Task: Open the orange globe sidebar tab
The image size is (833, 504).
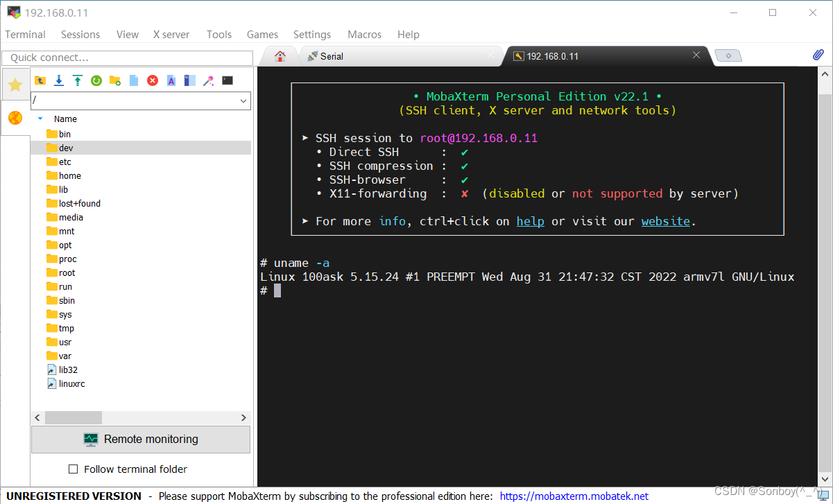Action: [x=15, y=119]
